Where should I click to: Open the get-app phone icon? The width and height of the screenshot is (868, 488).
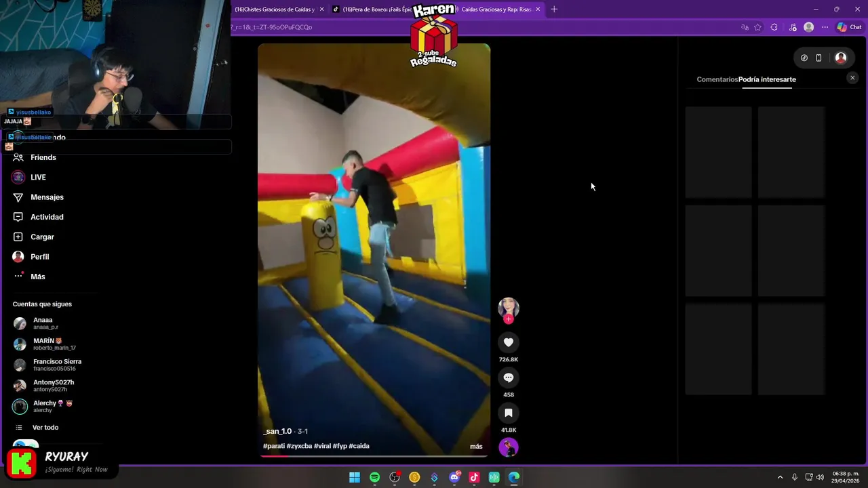[818, 58]
